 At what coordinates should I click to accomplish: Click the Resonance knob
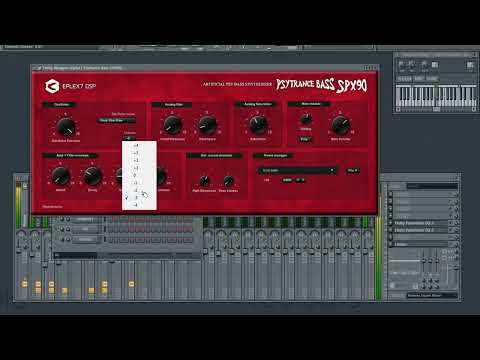click(207, 125)
